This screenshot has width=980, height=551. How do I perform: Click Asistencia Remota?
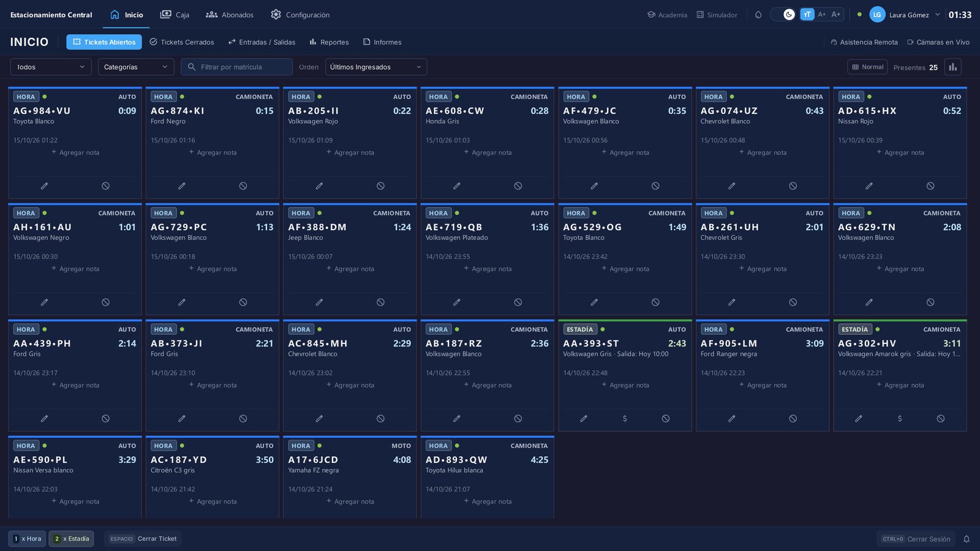(864, 42)
